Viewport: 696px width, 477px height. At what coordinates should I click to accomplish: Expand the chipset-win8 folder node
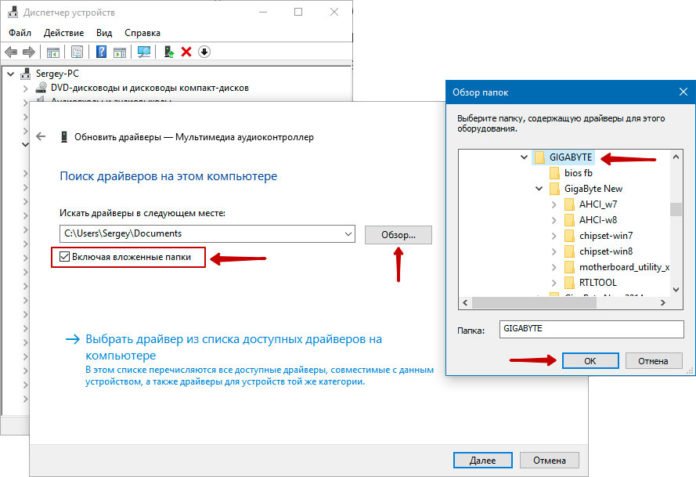click(554, 252)
